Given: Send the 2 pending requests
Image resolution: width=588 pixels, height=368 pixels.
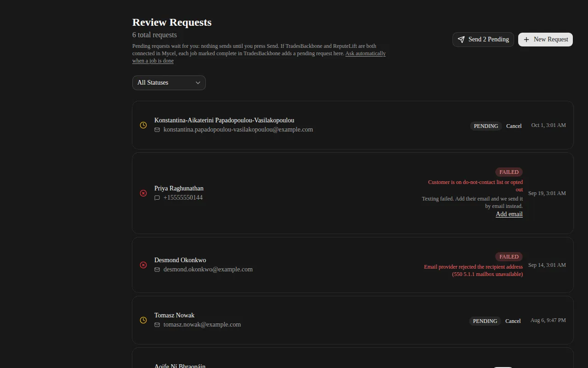Looking at the screenshot, I should 483,40.
